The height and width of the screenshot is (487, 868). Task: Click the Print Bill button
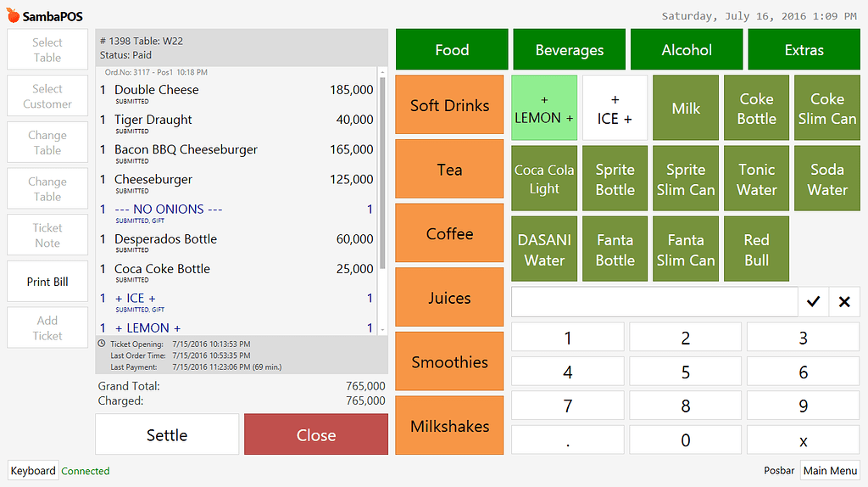(x=47, y=282)
